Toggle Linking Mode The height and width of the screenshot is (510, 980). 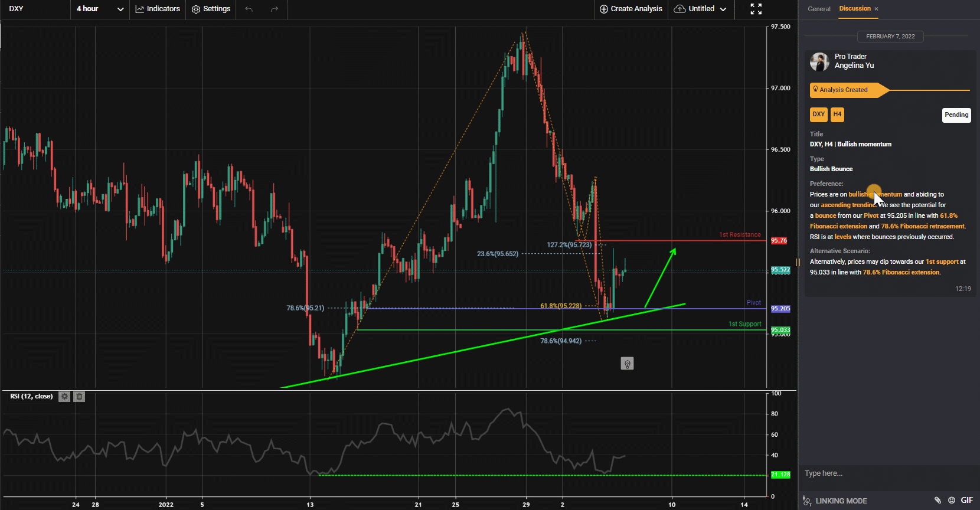pyautogui.click(x=835, y=501)
